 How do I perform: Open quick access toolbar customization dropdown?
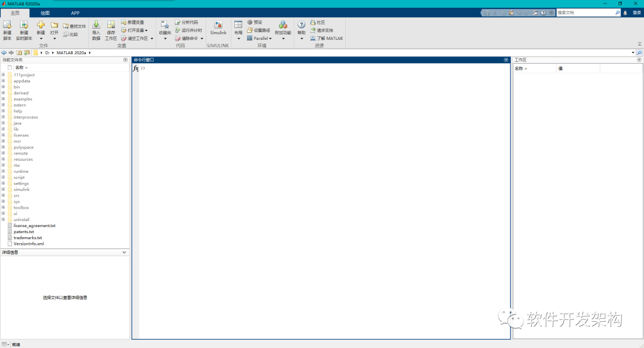552,13
